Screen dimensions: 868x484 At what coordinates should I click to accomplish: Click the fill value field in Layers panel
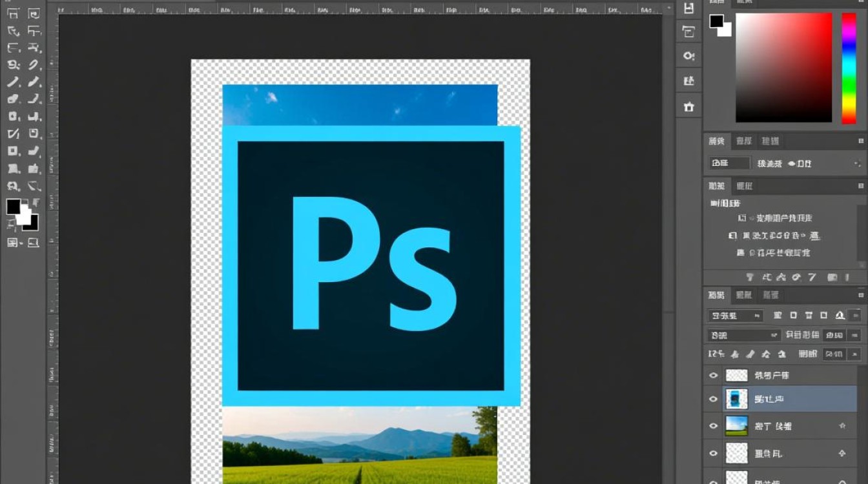[x=834, y=354]
